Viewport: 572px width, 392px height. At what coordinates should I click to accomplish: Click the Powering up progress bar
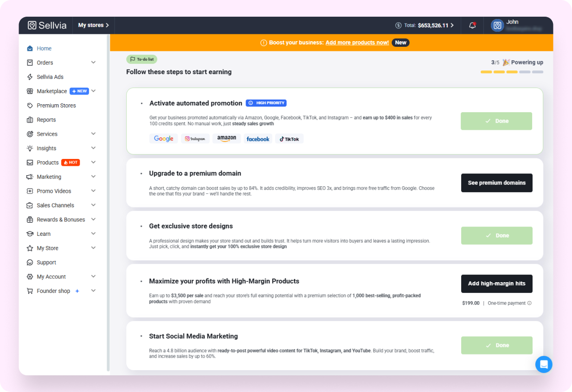512,72
